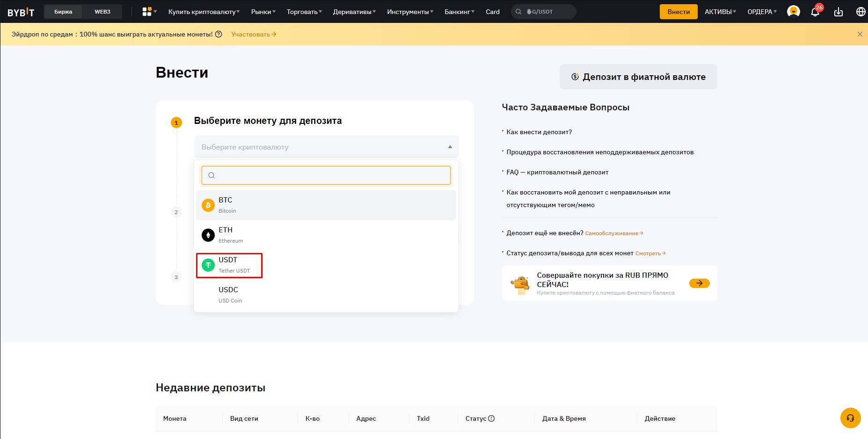Expand the Рынки menu
868x439 pixels.
coord(263,12)
